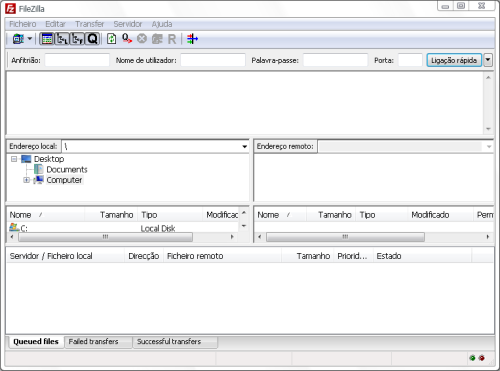This screenshot has width=500, height=371.
Task: Focus the Anfitrião host field
Action: pos(77,60)
